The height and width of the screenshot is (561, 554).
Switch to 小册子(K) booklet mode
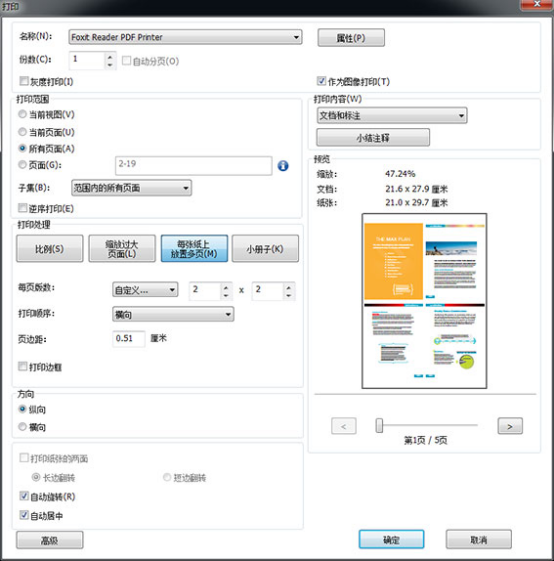point(265,249)
